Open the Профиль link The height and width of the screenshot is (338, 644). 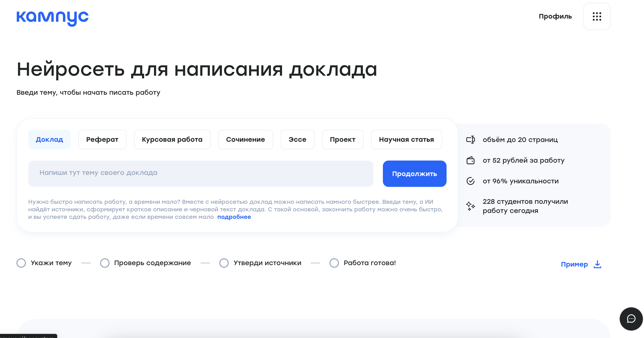point(555,16)
